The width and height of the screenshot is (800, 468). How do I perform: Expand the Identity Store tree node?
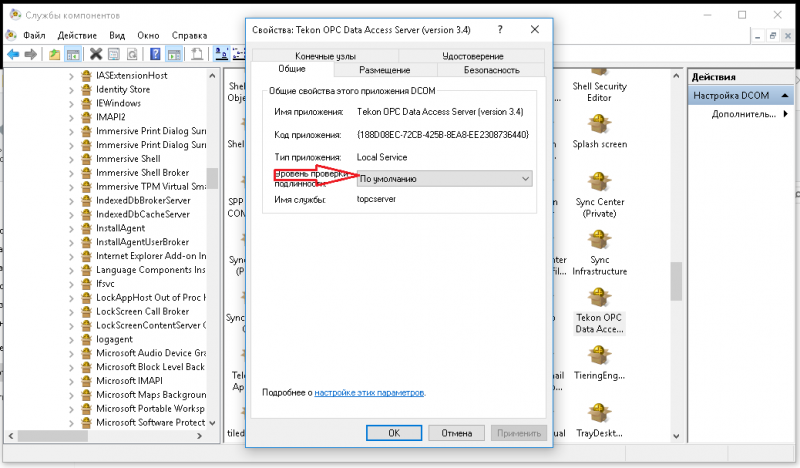72,90
